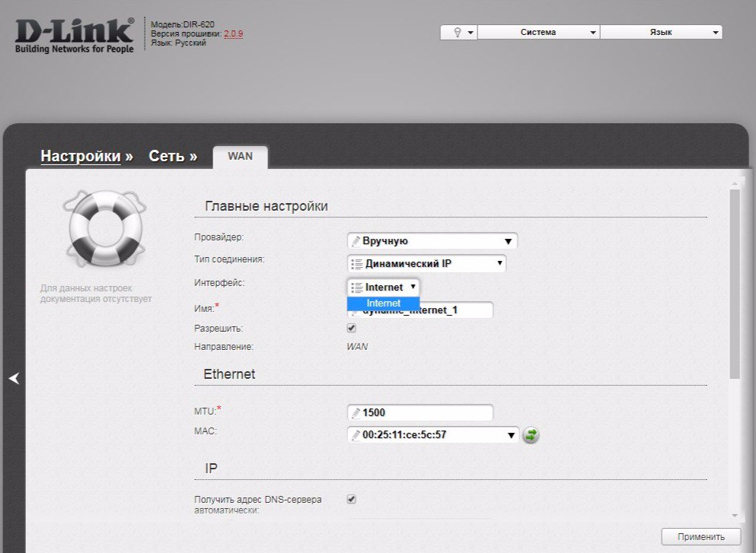Toggle the Разрешить checkbox
756x553 pixels.
tap(352, 329)
